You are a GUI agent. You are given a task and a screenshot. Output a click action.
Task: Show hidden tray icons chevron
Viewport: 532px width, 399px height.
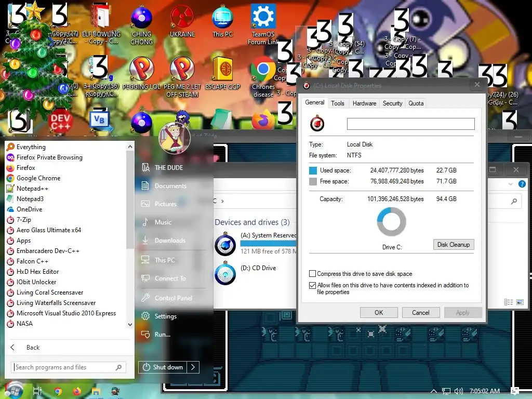(434, 391)
